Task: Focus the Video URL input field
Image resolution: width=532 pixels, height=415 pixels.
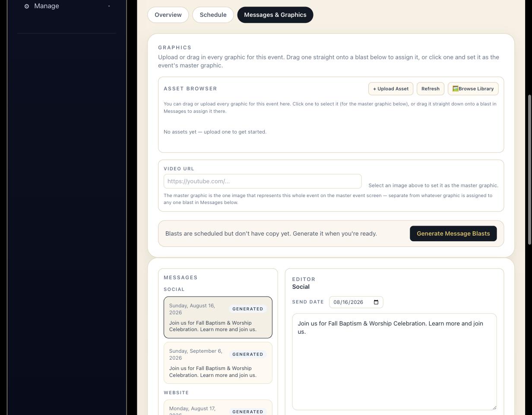Action: (x=263, y=181)
